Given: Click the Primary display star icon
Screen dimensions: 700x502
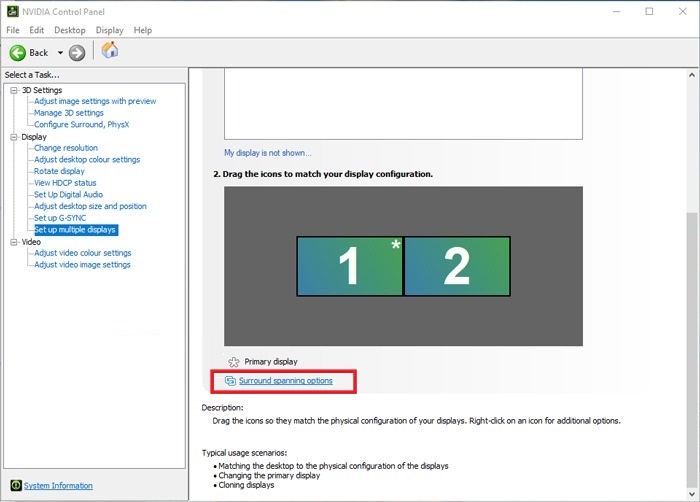Looking at the screenshot, I should (x=233, y=362).
